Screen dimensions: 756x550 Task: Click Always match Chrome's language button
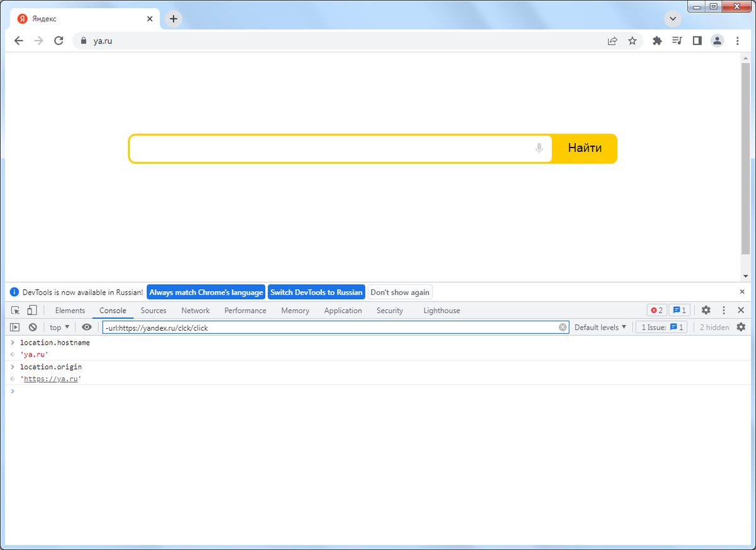coord(206,292)
